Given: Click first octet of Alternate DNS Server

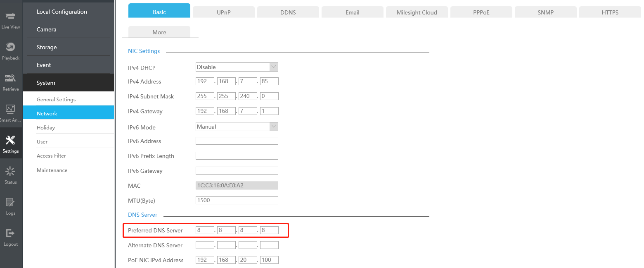Looking at the screenshot, I should [x=205, y=245].
